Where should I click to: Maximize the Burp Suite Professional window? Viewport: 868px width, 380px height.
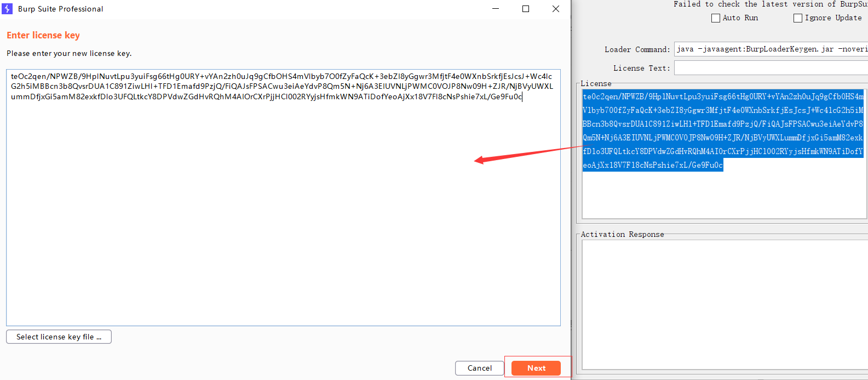coord(526,9)
